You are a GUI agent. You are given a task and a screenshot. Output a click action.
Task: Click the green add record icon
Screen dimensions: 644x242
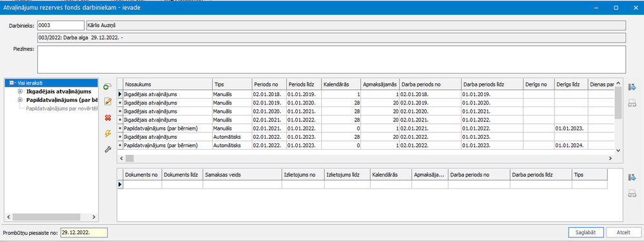(x=107, y=86)
